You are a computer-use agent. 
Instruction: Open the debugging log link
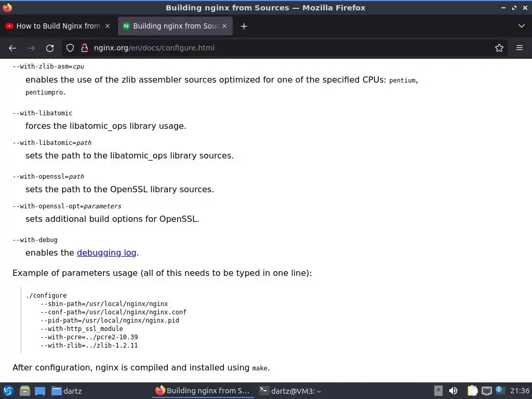pyautogui.click(x=107, y=253)
